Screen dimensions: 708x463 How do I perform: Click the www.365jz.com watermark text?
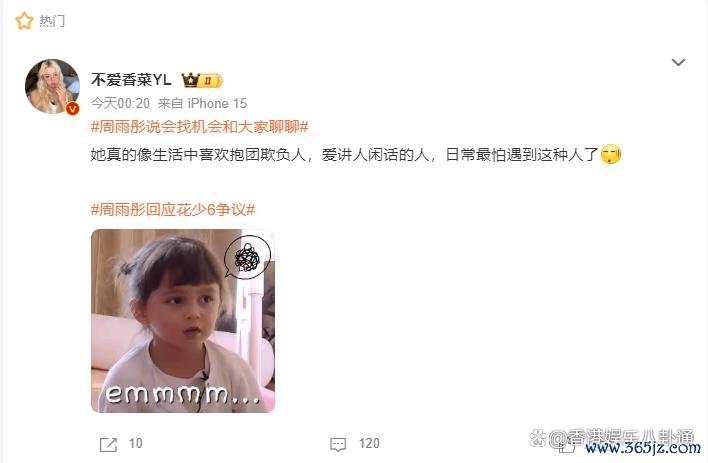pyautogui.click(x=643, y=448)
